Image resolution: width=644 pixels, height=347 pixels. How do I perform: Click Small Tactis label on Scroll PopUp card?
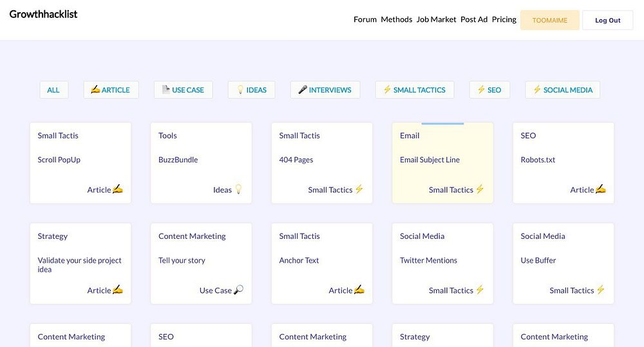58,135
